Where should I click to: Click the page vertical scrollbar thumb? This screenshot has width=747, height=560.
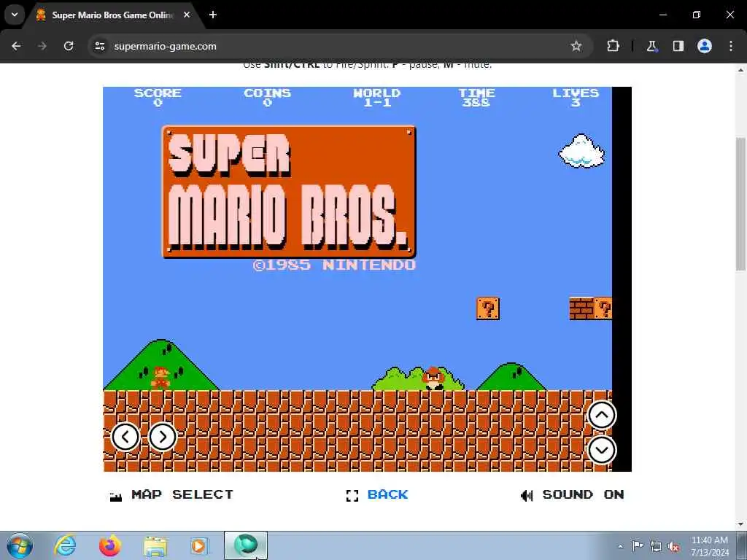point(740,203)
